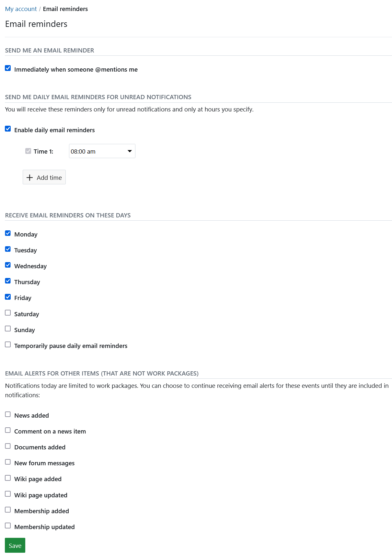This screenshot has height=555, width=392.
Task: Uncheck immediate @mentions email reminder
Action: coord(8,68)
